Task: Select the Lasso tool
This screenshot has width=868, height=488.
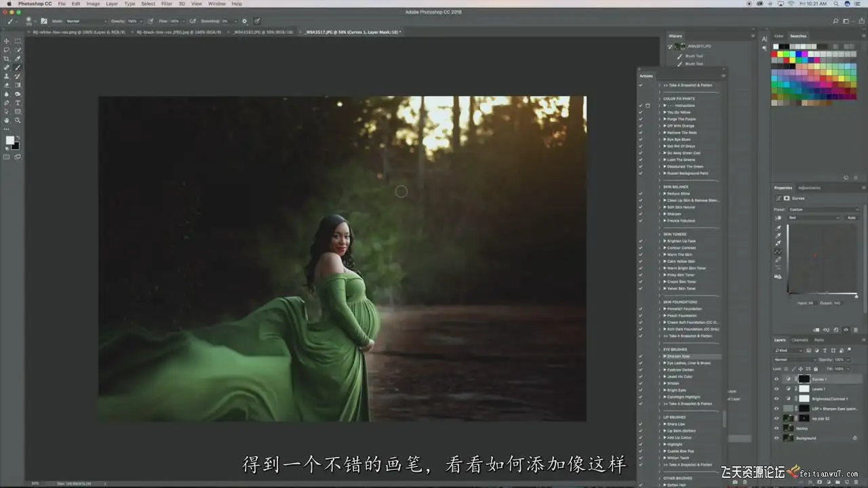Action: coord(7,50)
